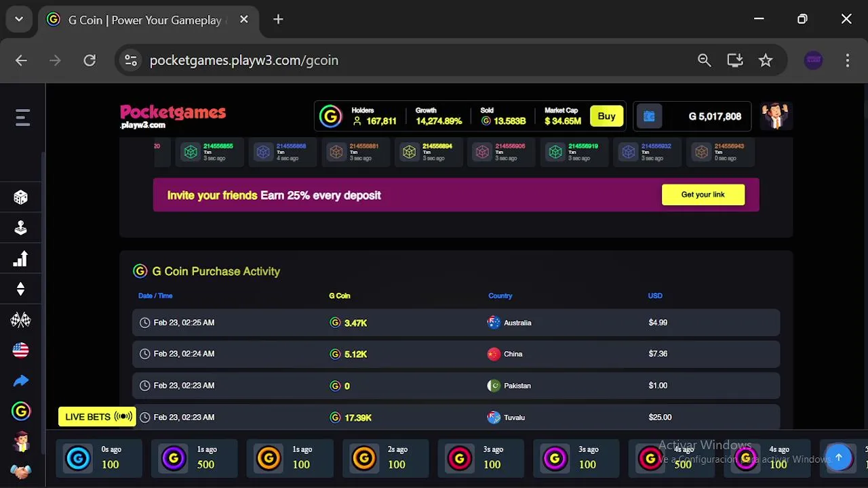Open transaction block 214556906
Screen dimensions: 868x488
(501, 152)
